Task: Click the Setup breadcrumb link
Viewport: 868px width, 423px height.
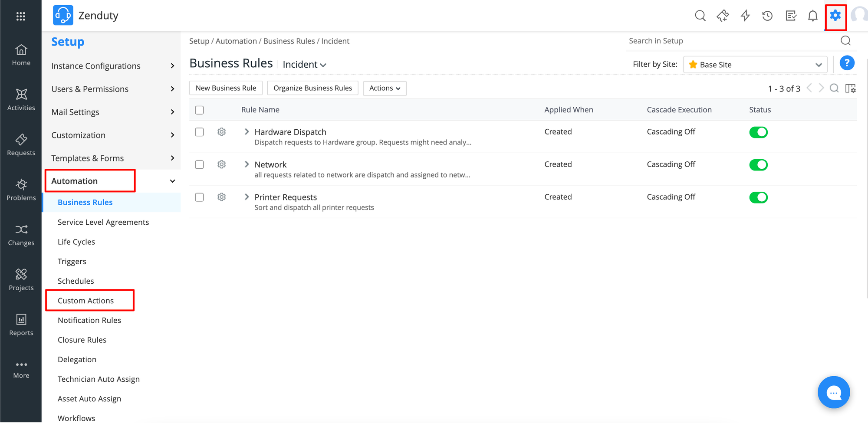Action: [x=199, y=41]
